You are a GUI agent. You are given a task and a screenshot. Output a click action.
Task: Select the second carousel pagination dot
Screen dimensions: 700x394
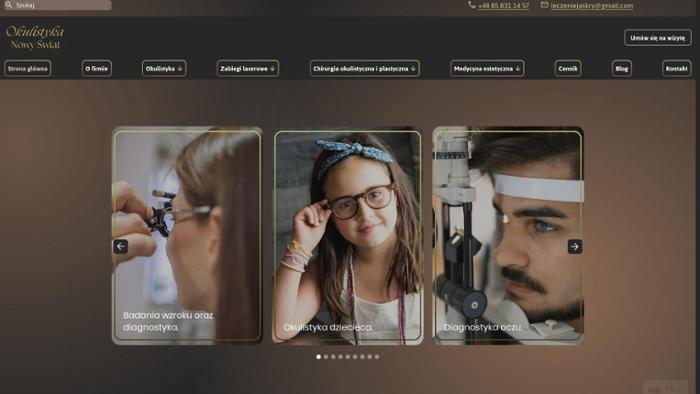(326, 357)
